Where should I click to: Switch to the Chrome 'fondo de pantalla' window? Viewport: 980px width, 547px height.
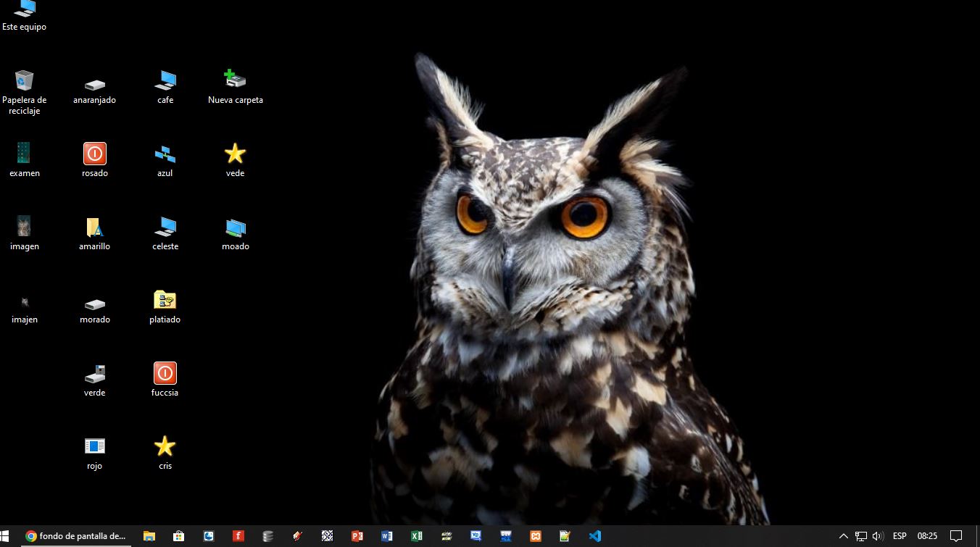click(x=75, y=536)
